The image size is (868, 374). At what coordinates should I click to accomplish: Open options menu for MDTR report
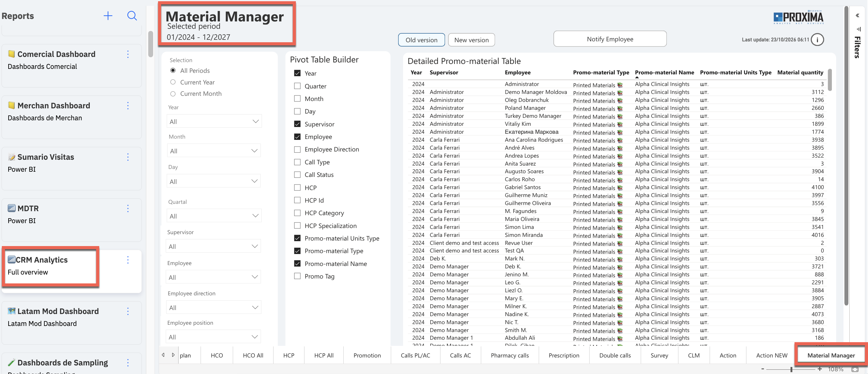[x=128, y=208]
